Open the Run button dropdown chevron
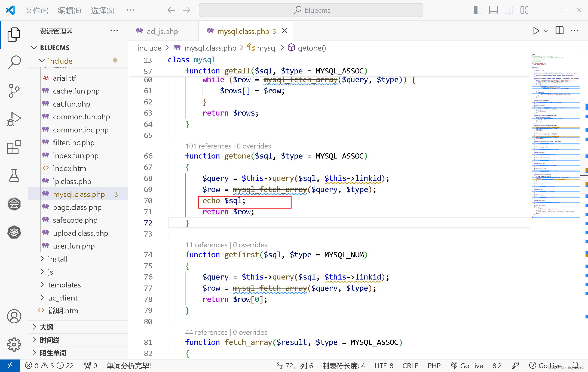Viewport: 588px width, 372px height. point(545,30)
